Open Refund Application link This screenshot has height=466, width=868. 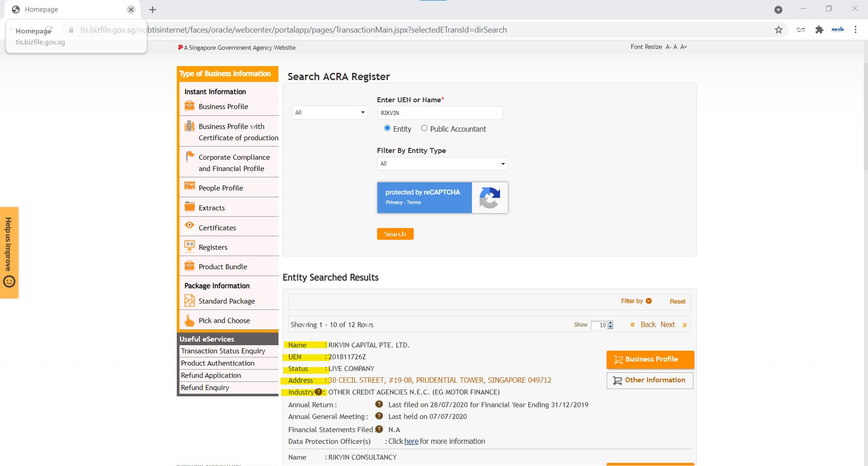[211, 375]
